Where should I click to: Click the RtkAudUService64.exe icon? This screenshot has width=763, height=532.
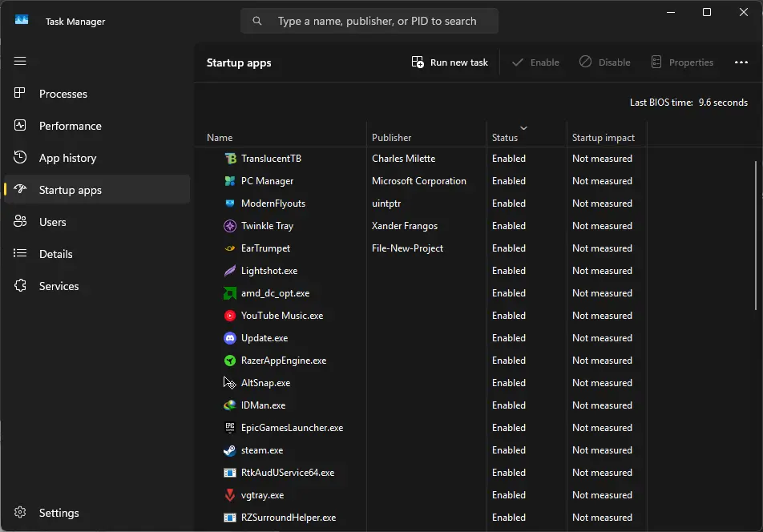[x=230, y=473]
